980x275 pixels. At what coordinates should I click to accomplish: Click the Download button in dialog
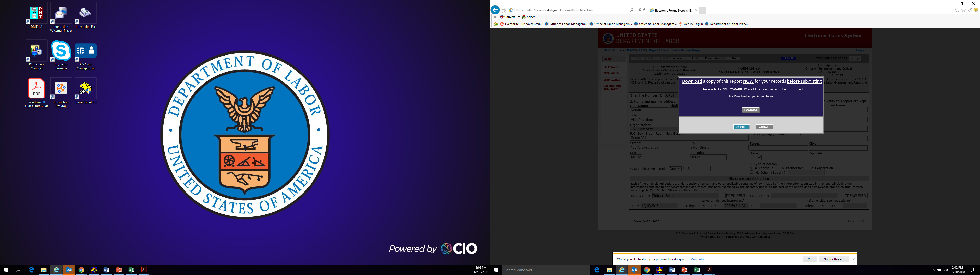750,110
